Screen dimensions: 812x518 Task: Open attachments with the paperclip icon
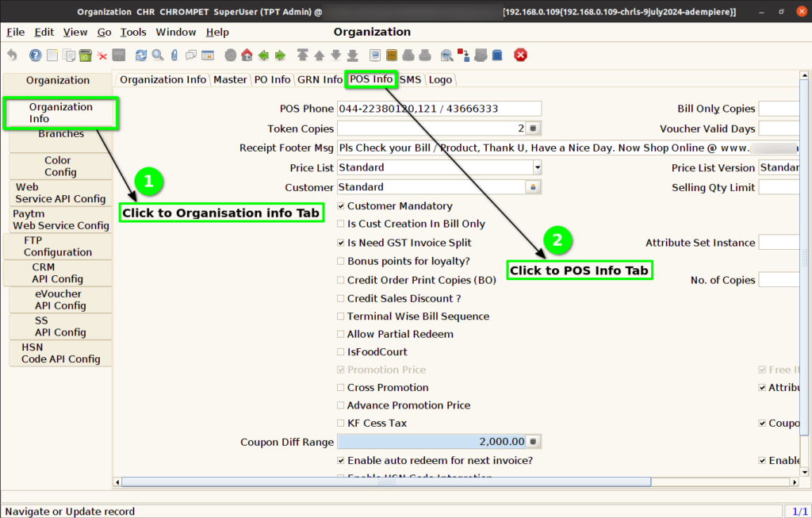[x=174, y=55]
